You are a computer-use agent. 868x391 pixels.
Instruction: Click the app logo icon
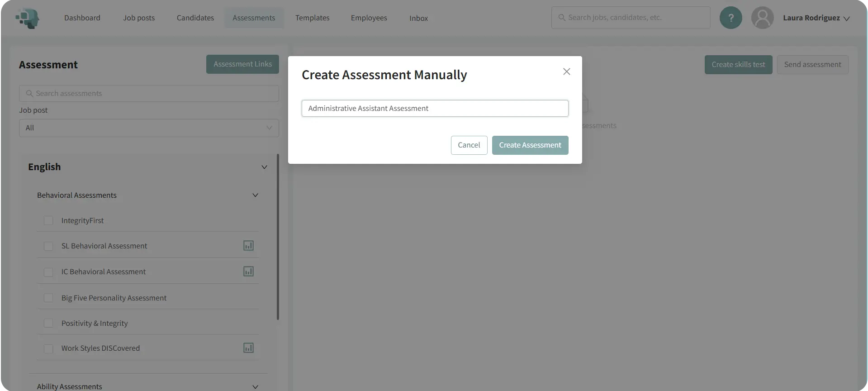pyautogui.click(x=28, y=18)
